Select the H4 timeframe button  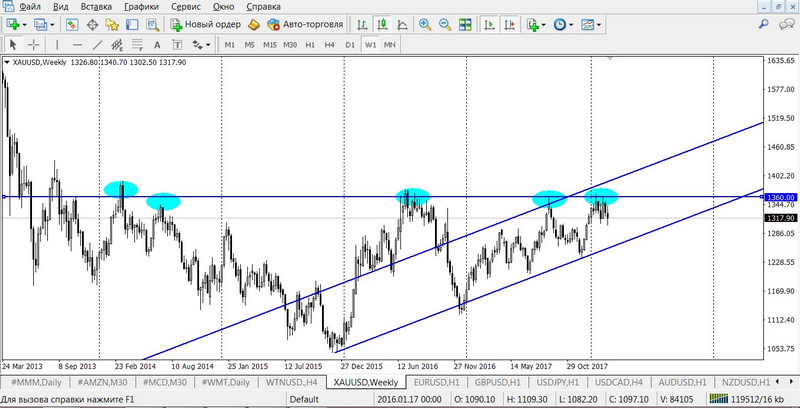[330, 45]
